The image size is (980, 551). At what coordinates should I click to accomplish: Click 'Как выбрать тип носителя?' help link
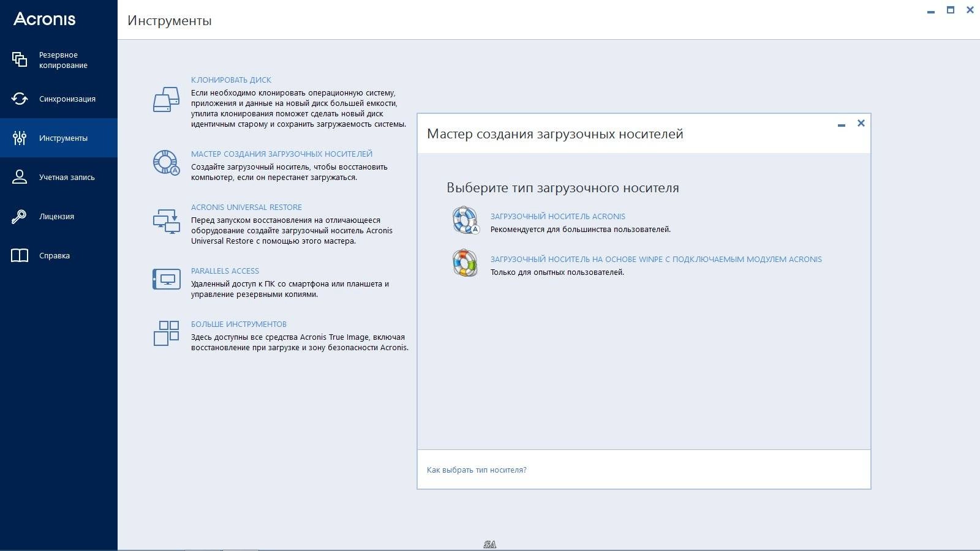[477, 470]
